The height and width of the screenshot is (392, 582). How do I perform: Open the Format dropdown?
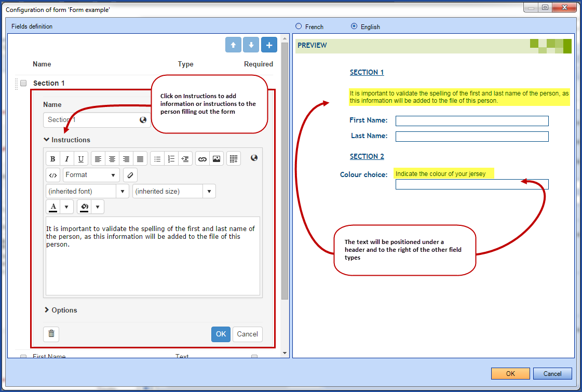click(x=91, y=174)
